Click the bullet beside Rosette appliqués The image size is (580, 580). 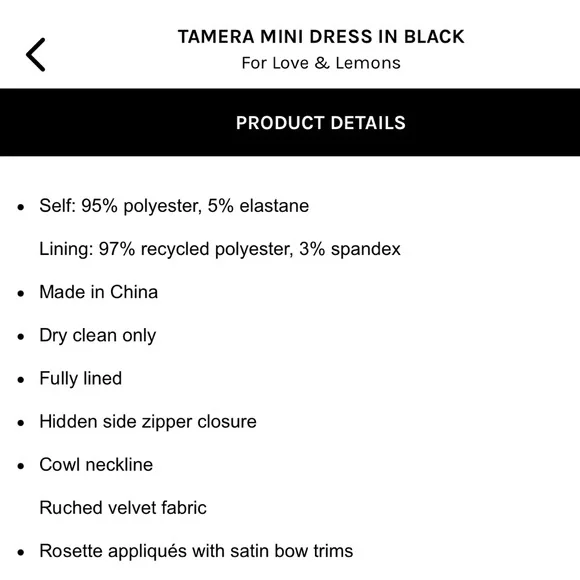point(21,553)
